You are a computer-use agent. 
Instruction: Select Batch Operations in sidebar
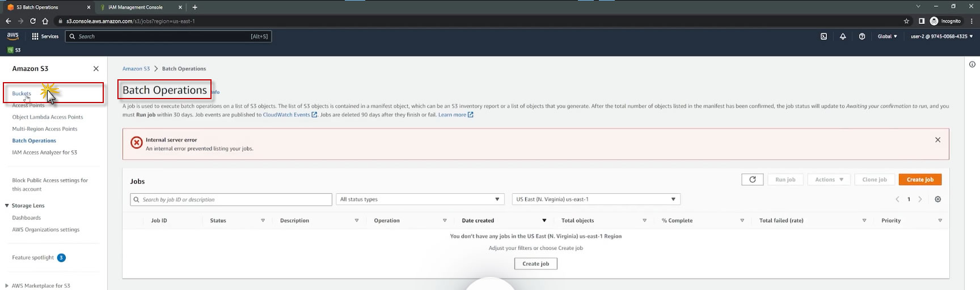34,140
